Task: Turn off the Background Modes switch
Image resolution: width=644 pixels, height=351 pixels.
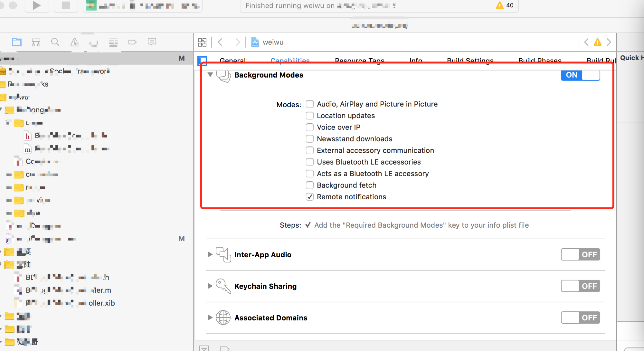Action: coord(580,75)
